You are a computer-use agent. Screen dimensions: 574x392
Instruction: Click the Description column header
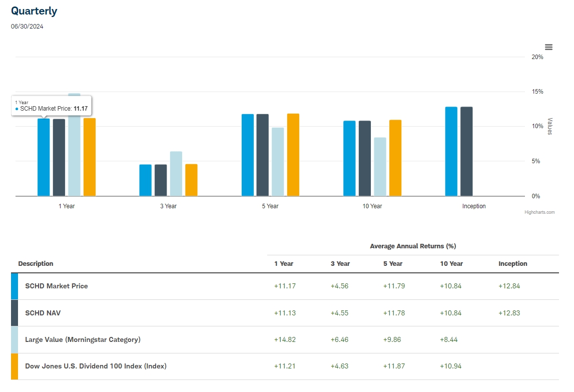[x=36, y=263]
